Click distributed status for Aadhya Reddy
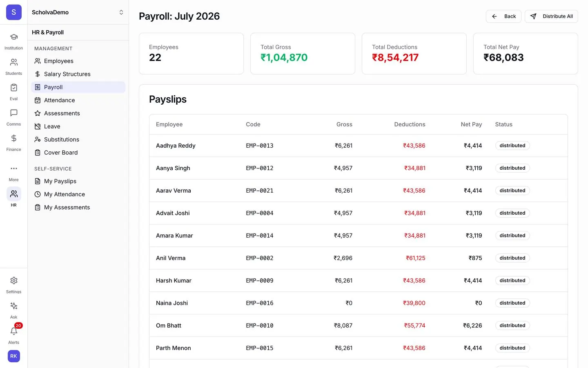Image resolution: width=588 pixels, height=368 pixels. coord(512,146)
